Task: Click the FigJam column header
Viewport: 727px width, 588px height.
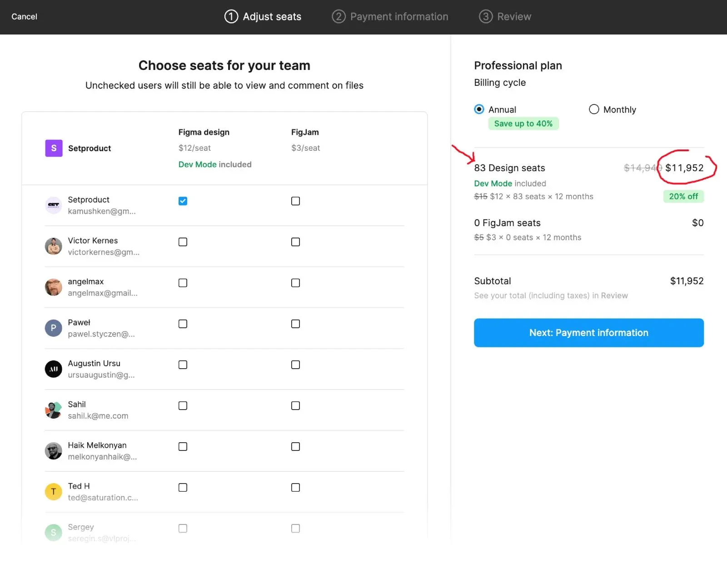Action: 305,132
